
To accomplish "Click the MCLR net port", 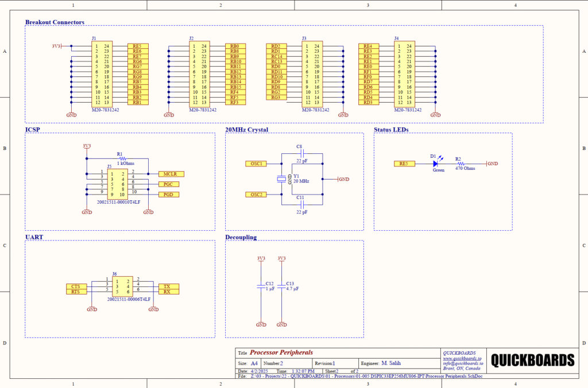I will [x=169, y=174].
